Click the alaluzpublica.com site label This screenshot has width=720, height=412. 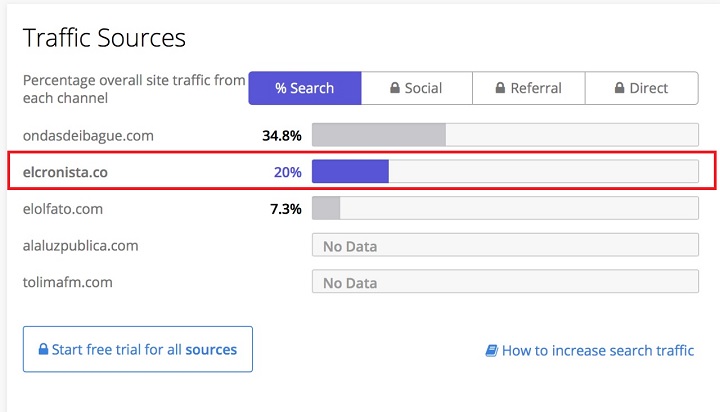coord(80,245)
